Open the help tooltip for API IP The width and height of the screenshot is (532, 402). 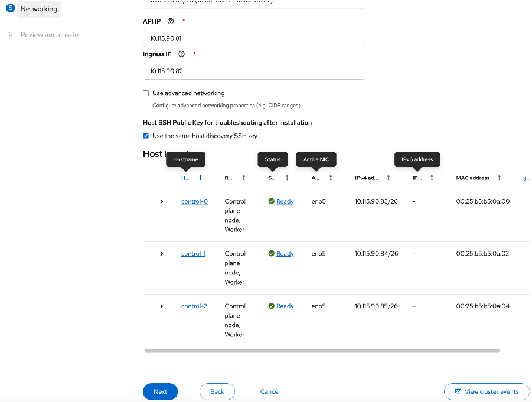point(170,21)
